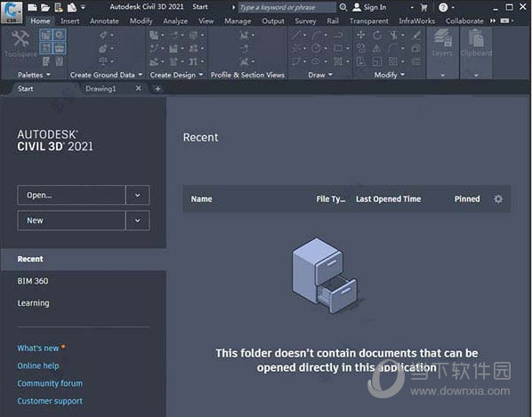The width and height of the screenshot is (532, 417).
Task: Expand the Create Ground Data panel
Action: tap(141, 75)
